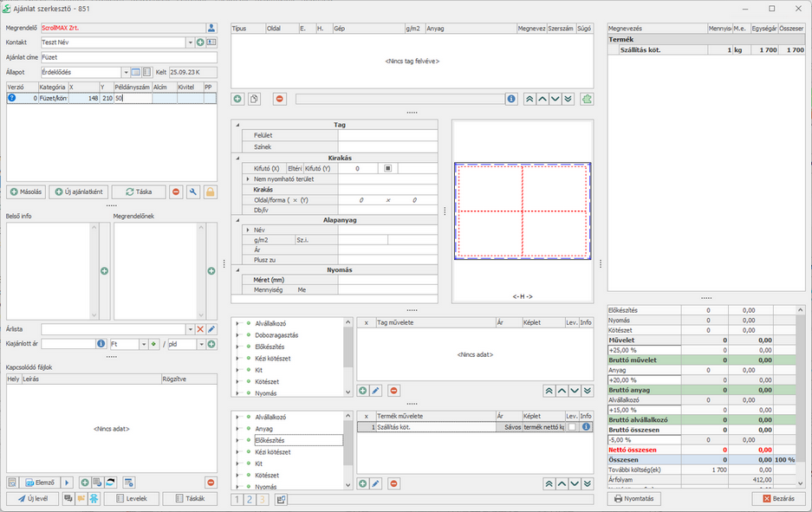
Task: Click red delete icon under Kapcsolódó fájlok
Action: pos(211,483)
